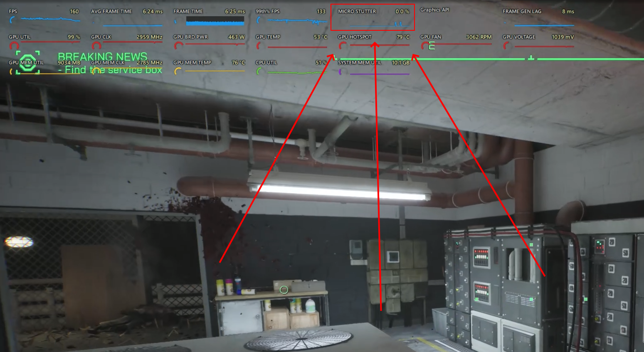This screenshot has width=644, height=352.
Task: Click the MICRO STUTTER label
Action: (x=357, y=12)
